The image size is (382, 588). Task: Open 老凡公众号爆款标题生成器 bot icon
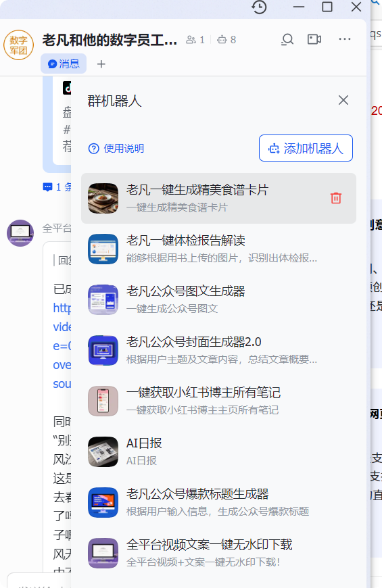103,502
